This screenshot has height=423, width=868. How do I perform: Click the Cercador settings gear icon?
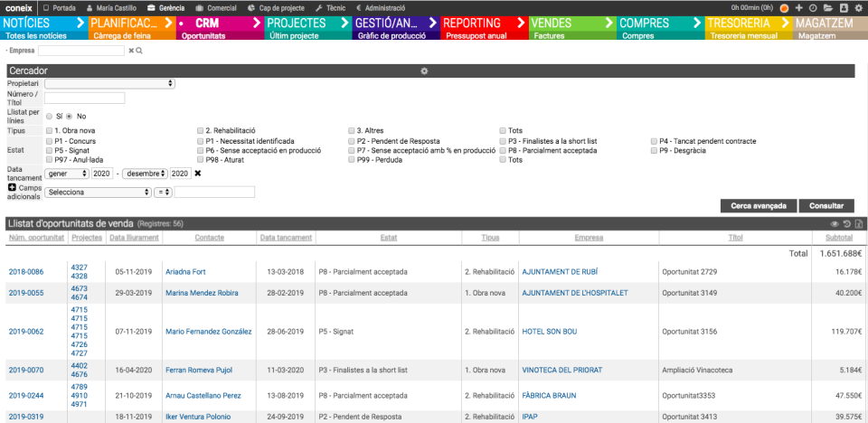coord(424,70)
